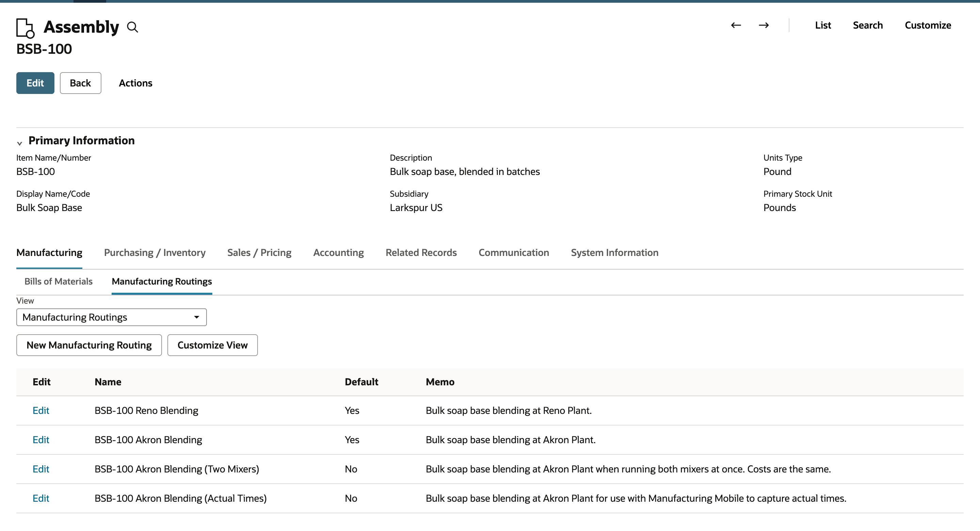Open the Actions menu
Image resolution: width=980 pixels, height=531 pixels.
(135, 83)
